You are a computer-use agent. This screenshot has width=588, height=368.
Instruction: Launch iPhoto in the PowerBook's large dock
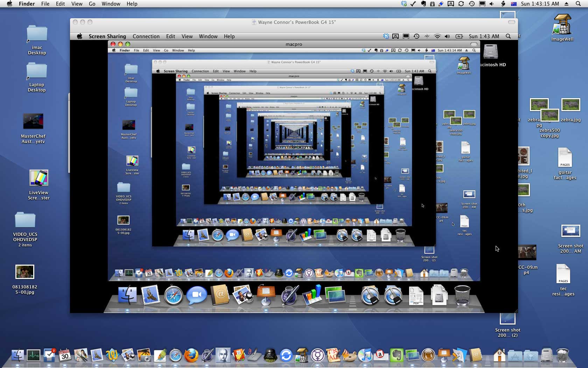pos(243,294)
